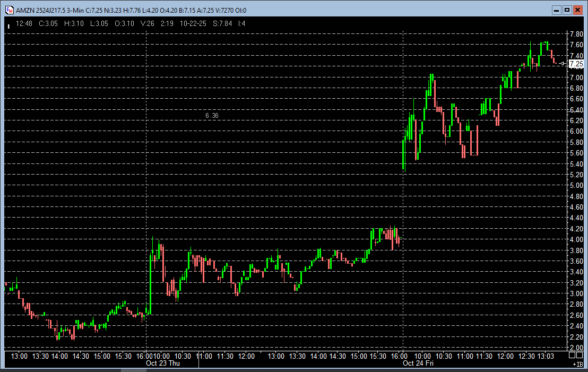Image resolution: width=588 pixels, height=372 pixels.
Task: Click the 7.80 level on price axis
Action: coord(576,34)
